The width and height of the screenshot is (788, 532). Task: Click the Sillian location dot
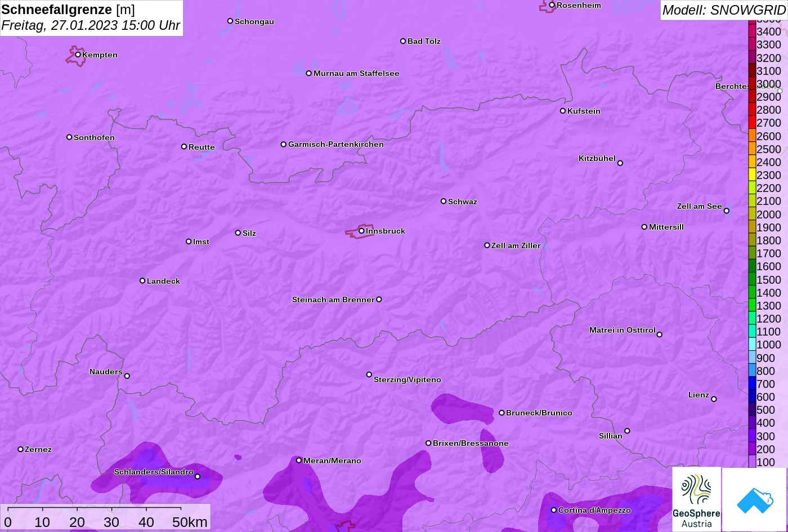(x=627, y=431)
